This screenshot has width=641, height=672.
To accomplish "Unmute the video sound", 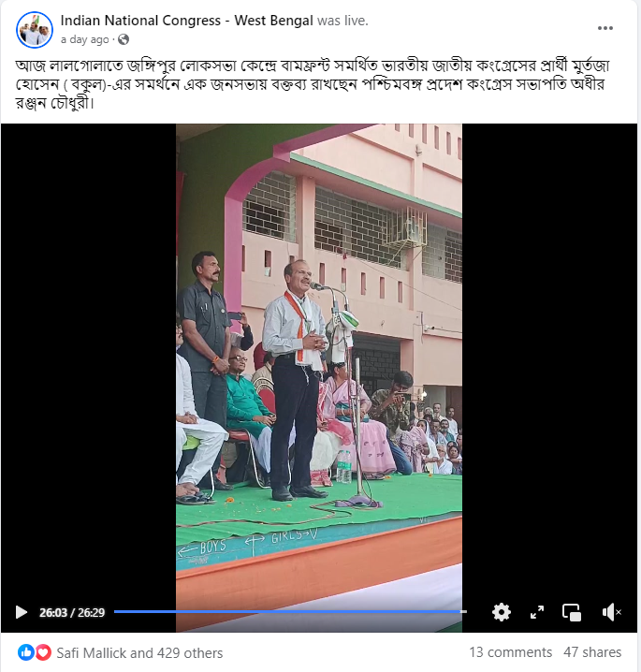I will point(611,612).
